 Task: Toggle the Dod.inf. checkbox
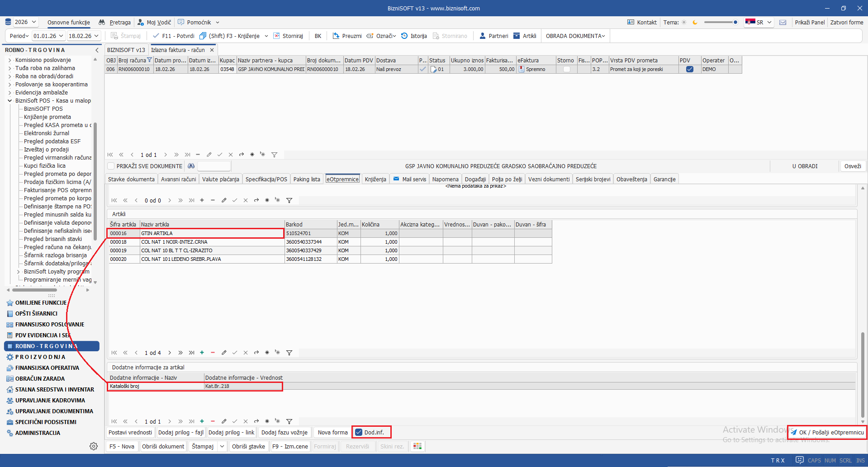pos(359,432)
